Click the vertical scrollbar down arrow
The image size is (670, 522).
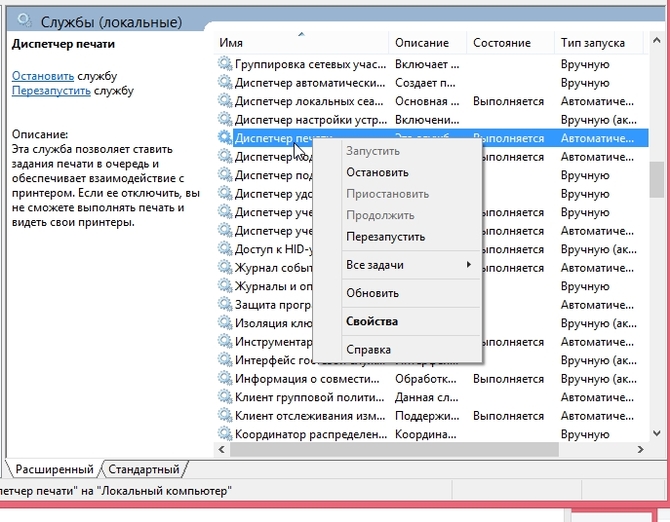[x=657, y=433]
